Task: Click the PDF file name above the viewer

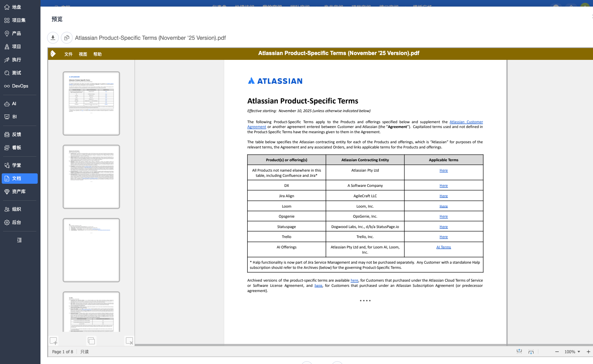Action: (150, 38)
